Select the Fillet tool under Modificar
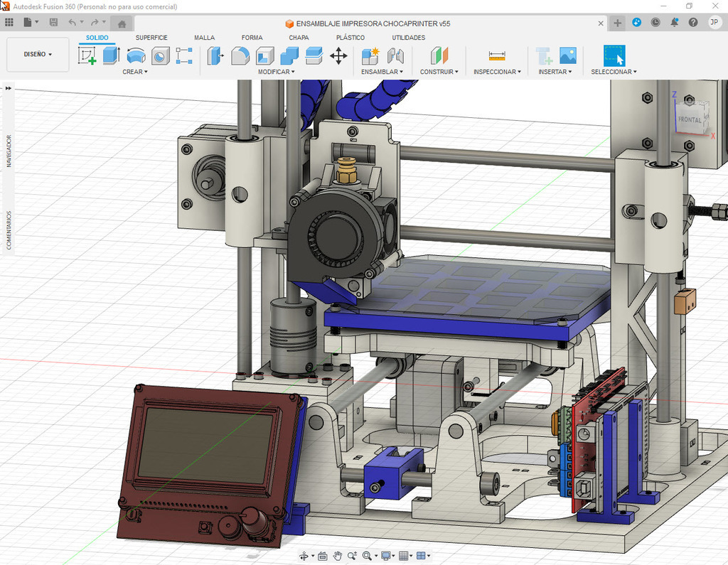Screen dimensions: 728x565 point(240,55)
